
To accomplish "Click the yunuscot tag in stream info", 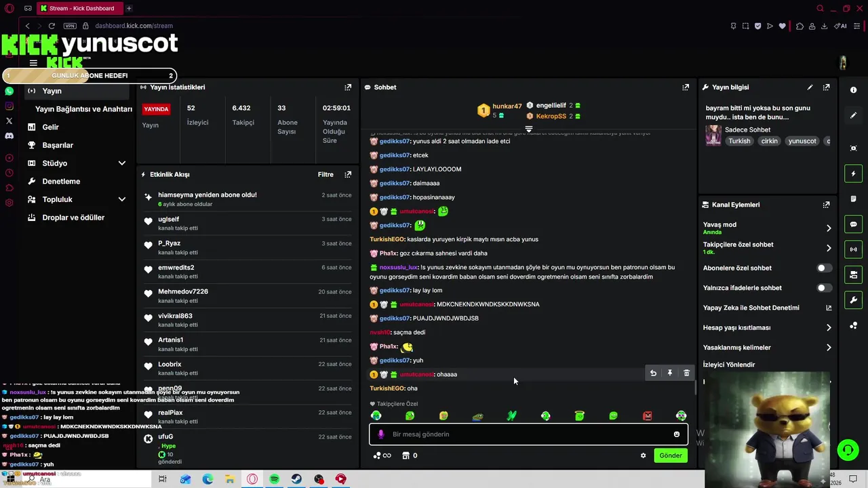I will 802,141.
